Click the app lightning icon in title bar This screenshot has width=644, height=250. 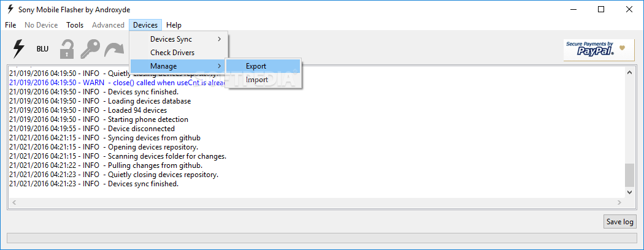click(x=10, y=9)
